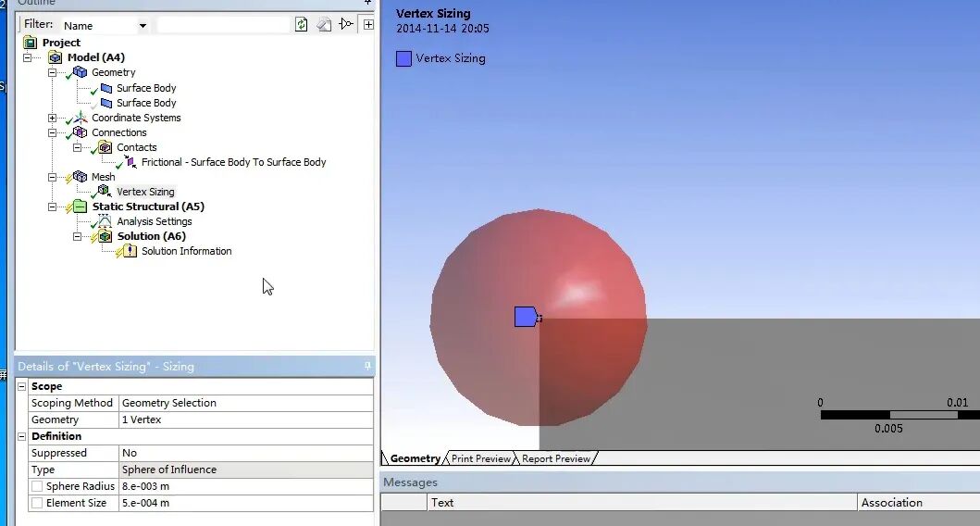
Task: Collapse the Solution (A6) node
Action: click(78, 236)
